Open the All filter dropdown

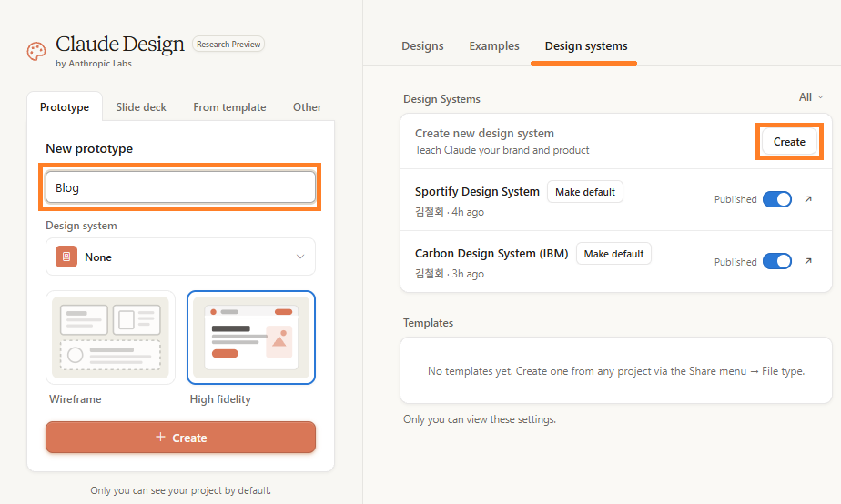click(x=810, y=97)
